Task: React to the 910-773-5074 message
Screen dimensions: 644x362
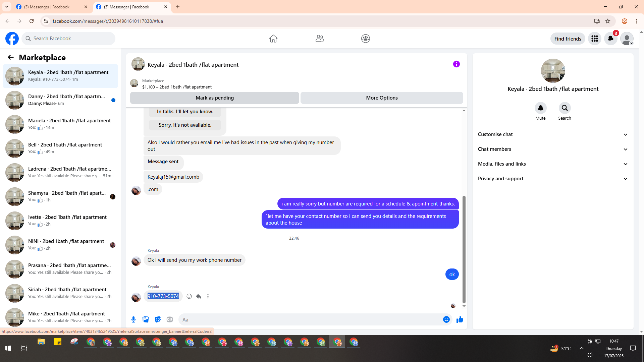Action: [189, 296]
